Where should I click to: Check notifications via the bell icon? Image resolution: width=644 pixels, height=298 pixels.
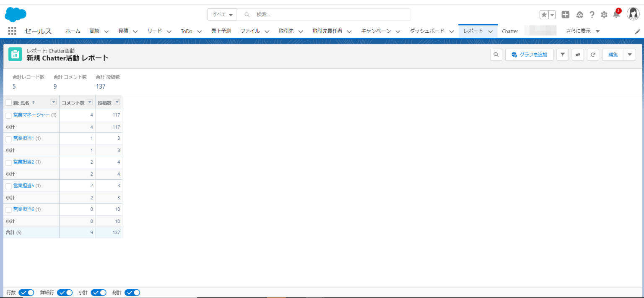click(x=616, y=14)
